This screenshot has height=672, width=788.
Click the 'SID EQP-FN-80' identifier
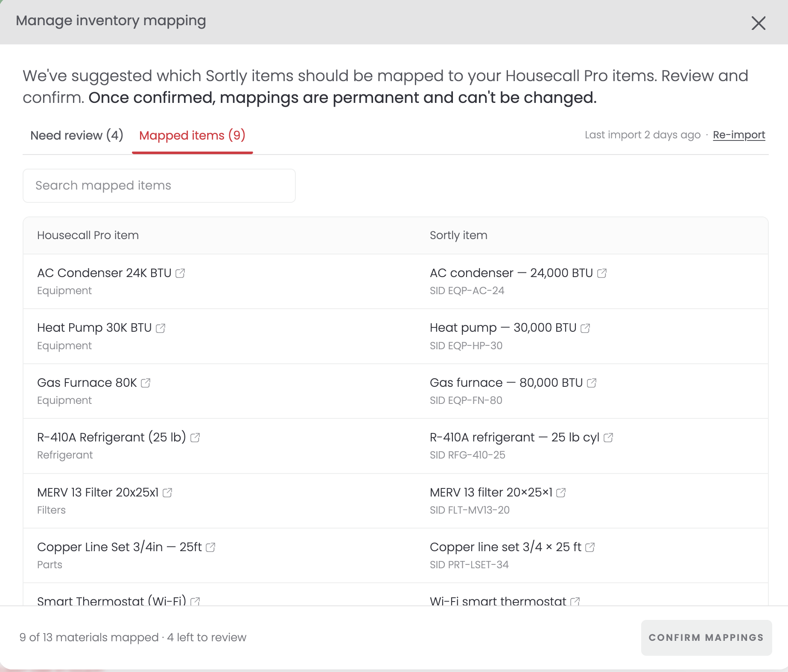click(466, 400)
